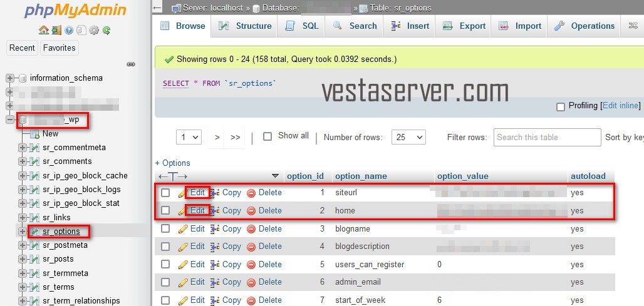Click the red Delete icon for siteurl row
Viewport: 644px width, 306px height.
251,193
